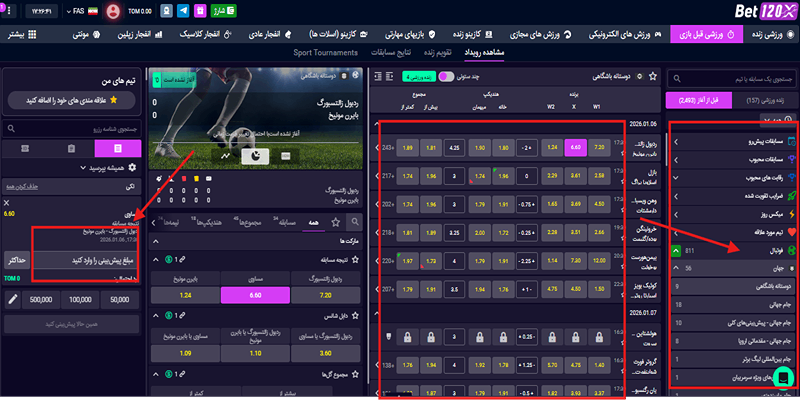Click the match search field
Image resolution: width=800 pixels, height=400 pixels.
[732, 79]
